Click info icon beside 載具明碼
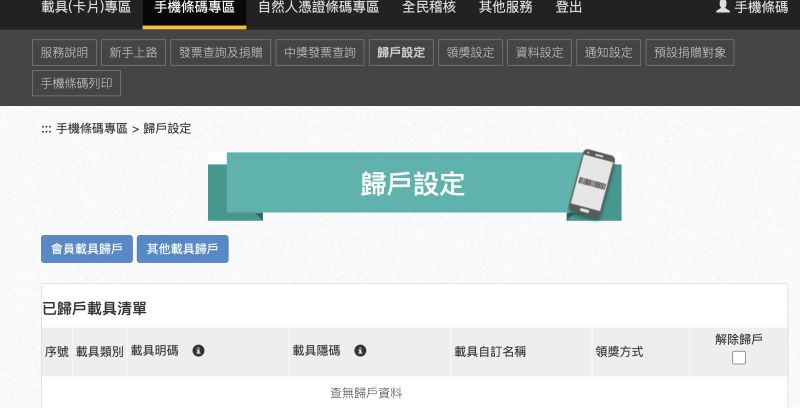This screenshot has height=408, width=800. (x=198, y=351)
